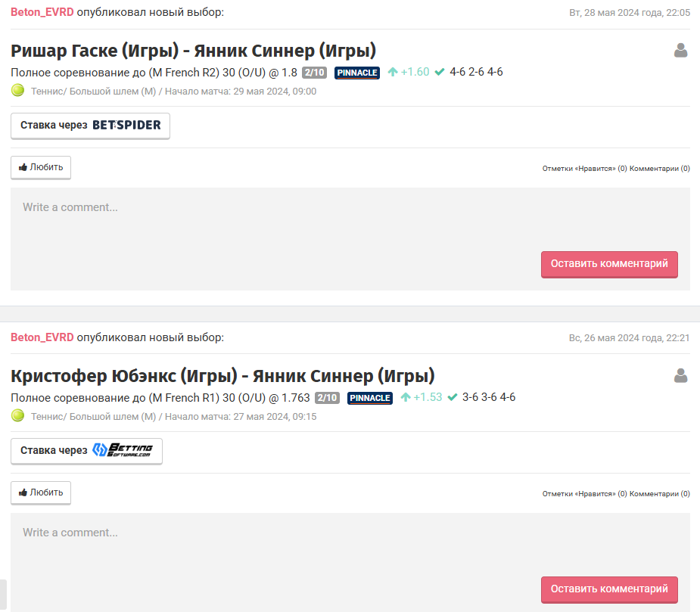Click tennis ball icon under Gasquet pick

pos(18,91)
